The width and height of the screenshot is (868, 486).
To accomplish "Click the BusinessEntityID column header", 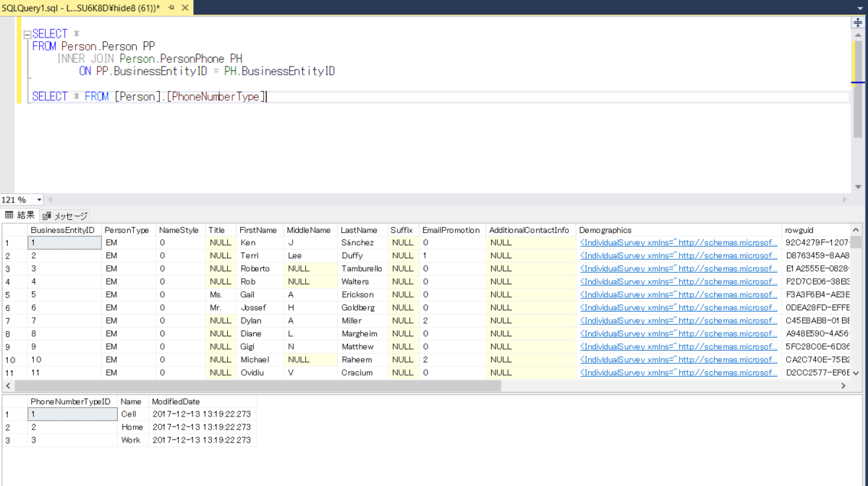I will tap(64, 230).
